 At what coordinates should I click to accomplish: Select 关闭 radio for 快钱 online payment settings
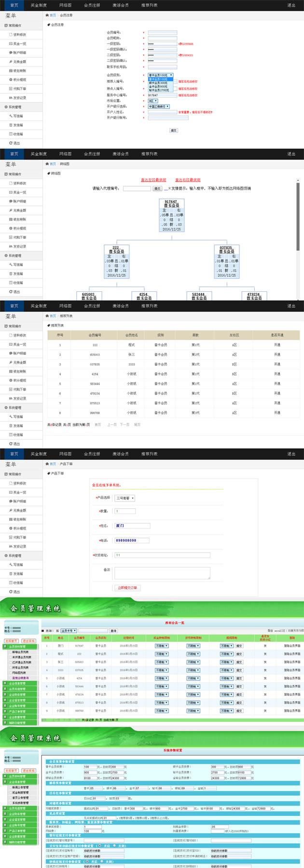(101, 862)
